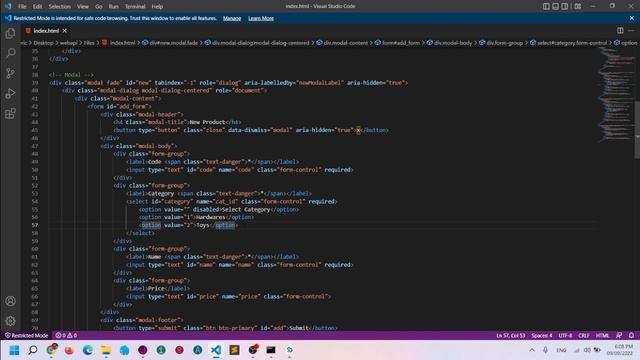Click Restricted Mode status bar item
This screenshot has width=640, height=360.
click(x=26, y=336)
